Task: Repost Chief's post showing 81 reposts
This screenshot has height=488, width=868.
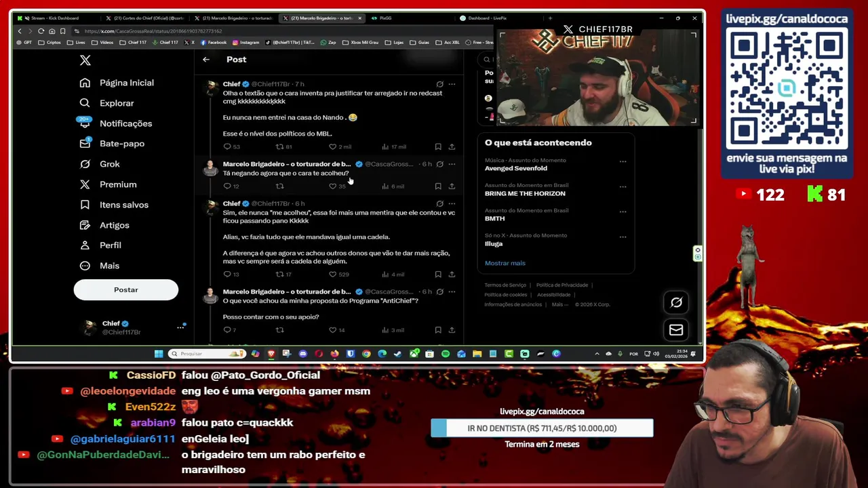Action: click(283, 146)
